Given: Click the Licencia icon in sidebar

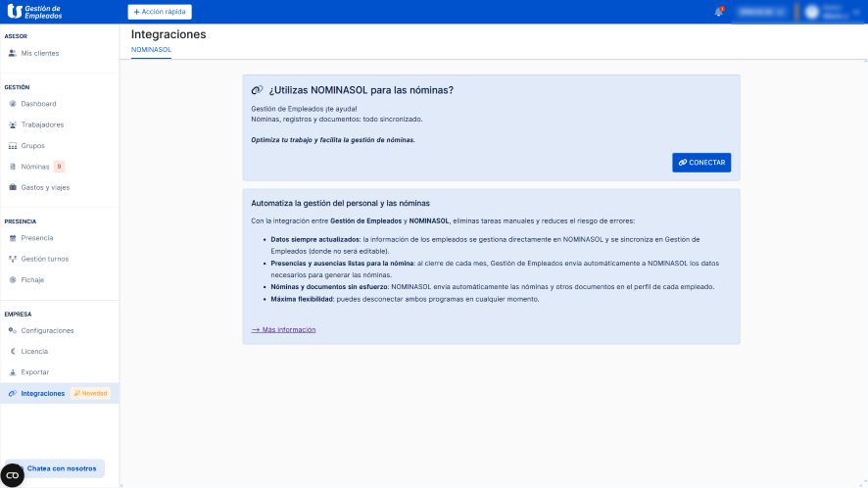Looking at the screenshot, I should [12, 351].
